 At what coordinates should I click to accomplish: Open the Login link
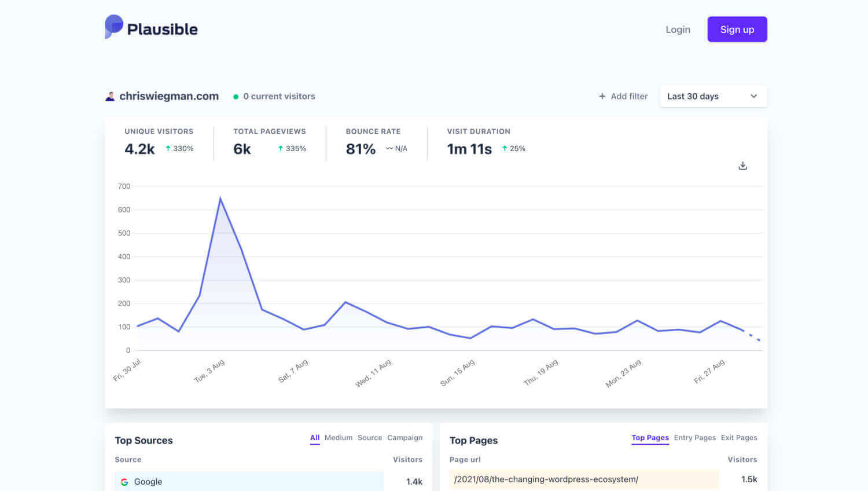678,30
